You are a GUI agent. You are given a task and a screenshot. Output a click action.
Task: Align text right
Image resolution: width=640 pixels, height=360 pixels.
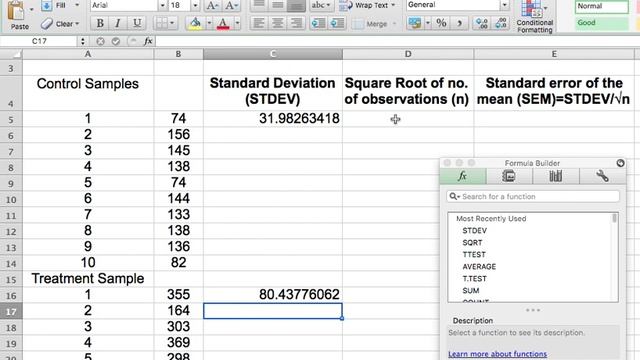pos(296,23)
